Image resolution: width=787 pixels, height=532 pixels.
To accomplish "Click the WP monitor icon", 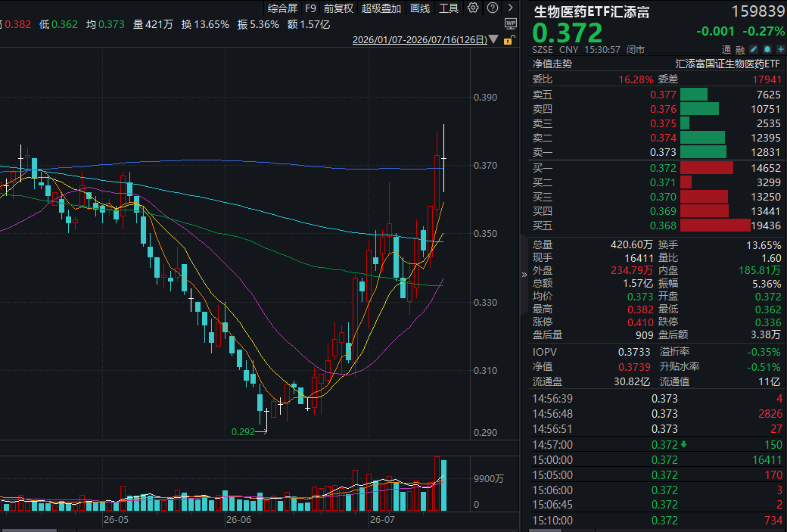I will 511,23.
